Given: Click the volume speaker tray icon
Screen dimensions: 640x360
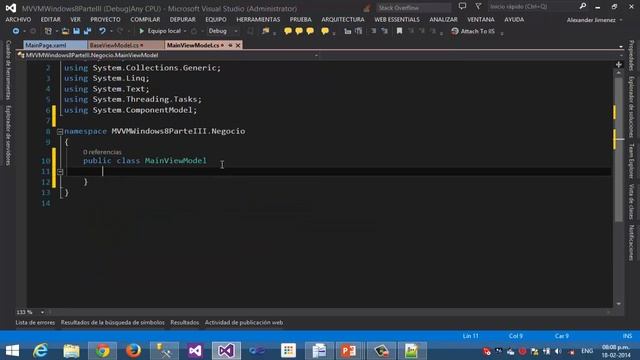Looking at the screenshot, I should [558, 351].
